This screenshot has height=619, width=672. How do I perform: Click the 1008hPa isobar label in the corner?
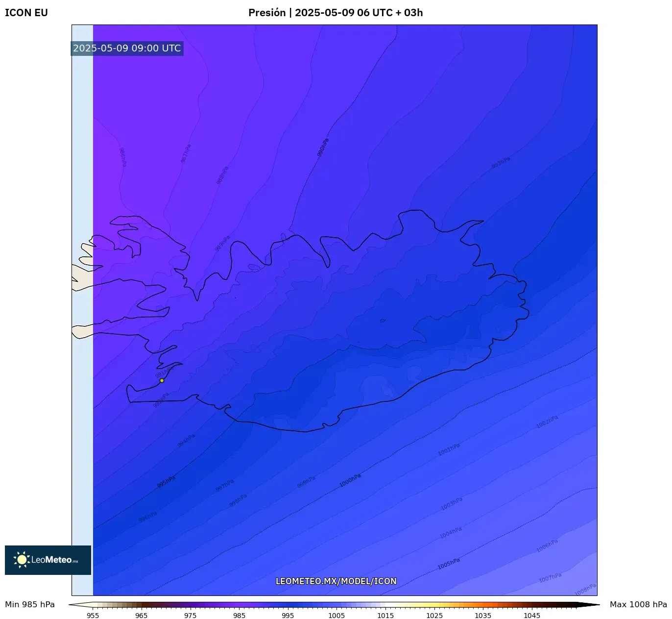(x=585, y=590)
